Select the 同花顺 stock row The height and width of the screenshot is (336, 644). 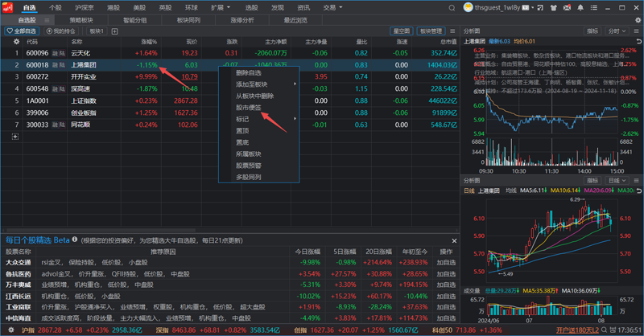pos(230,125)
